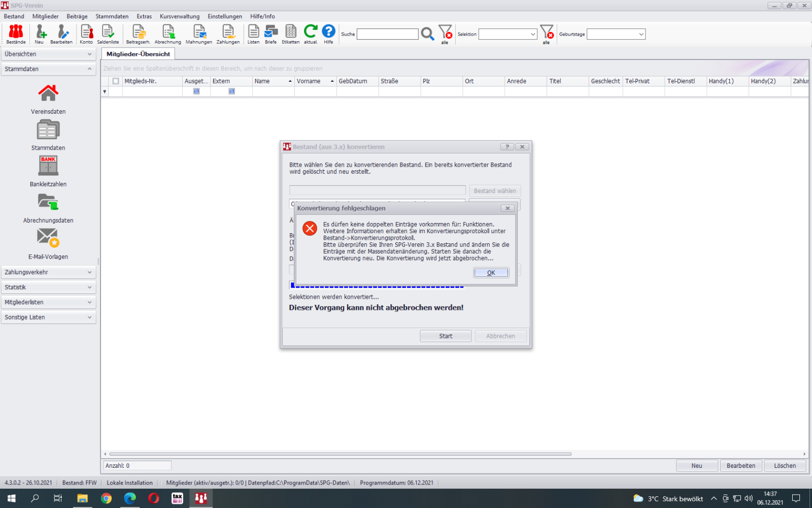
Task: Open the Kursverwaltung menu
Action: tap(180, 16)
